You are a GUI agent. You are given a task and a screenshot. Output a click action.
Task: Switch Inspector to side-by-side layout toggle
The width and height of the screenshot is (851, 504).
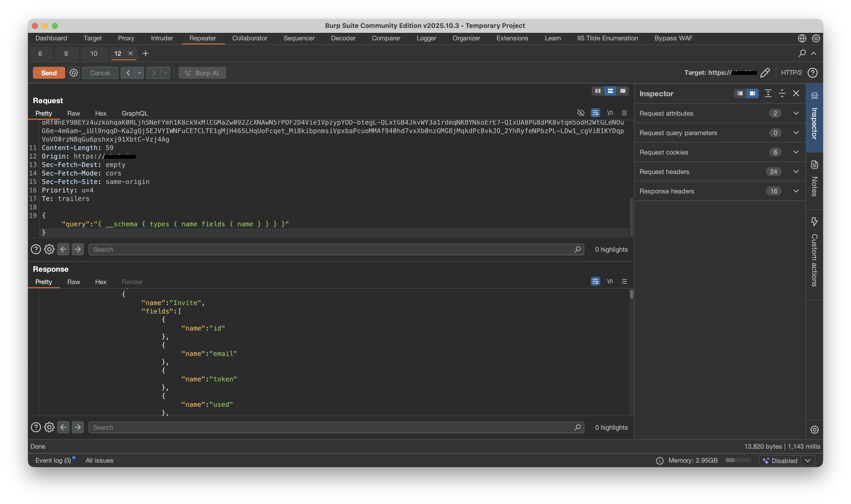click(753, 93)
